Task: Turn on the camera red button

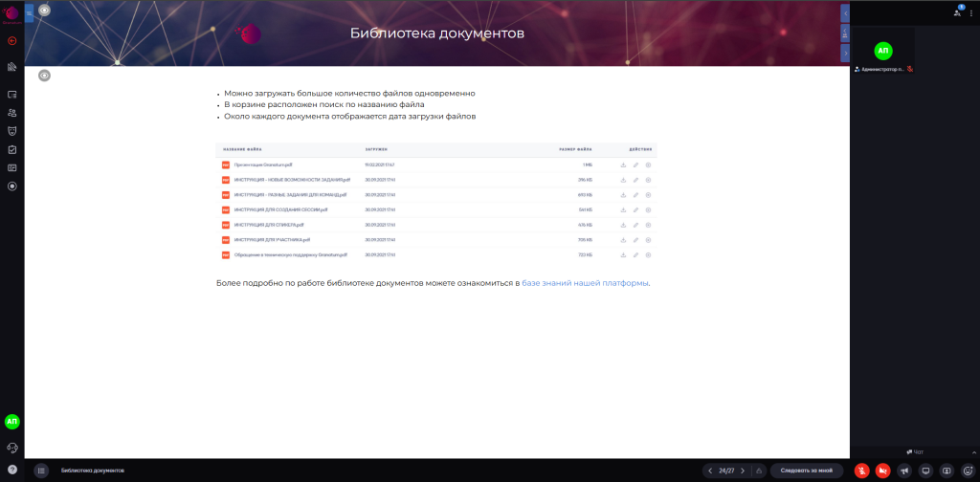Action: 883,471
